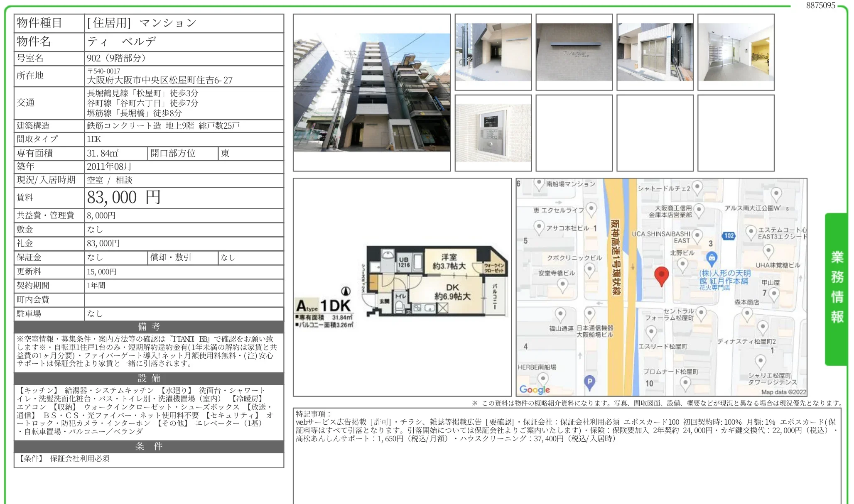The height and width of the screenshot is (504, 854).
Task: Click the 設備 section header
Action: (149, 378)
